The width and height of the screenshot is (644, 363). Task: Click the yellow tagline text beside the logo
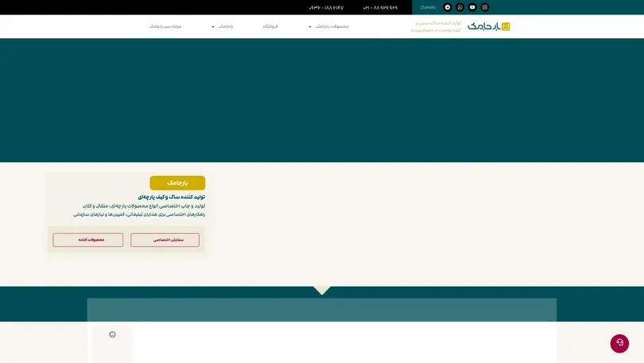click(x=436, y=27)
